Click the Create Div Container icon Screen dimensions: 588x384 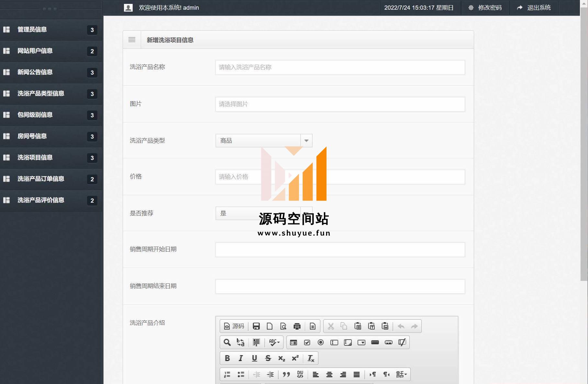(x=300, y=374)
